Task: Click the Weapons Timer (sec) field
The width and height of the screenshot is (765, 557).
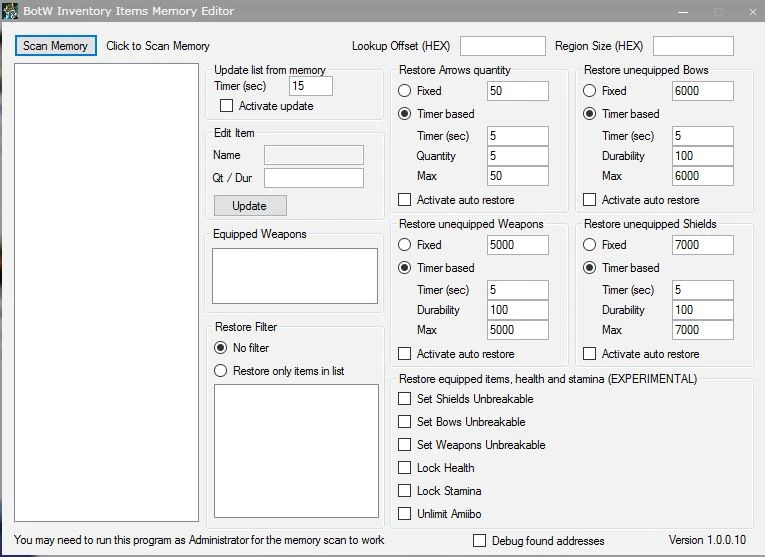Action: pyautogui.click(x=518, y=290)
